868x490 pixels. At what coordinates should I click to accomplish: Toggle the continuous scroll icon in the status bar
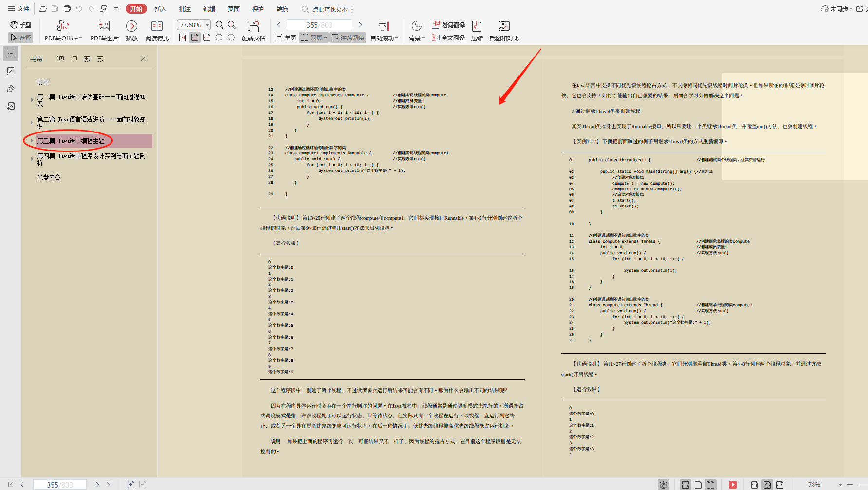[685, 485]
